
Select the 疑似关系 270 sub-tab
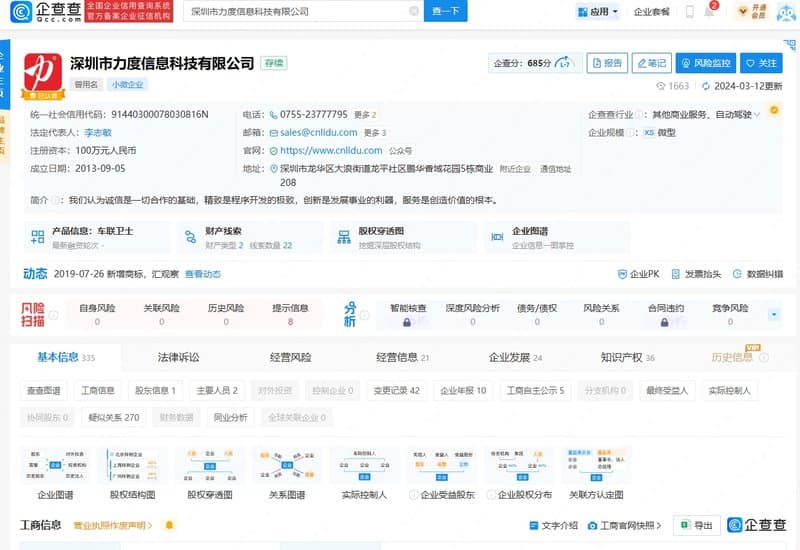(114, 417)
